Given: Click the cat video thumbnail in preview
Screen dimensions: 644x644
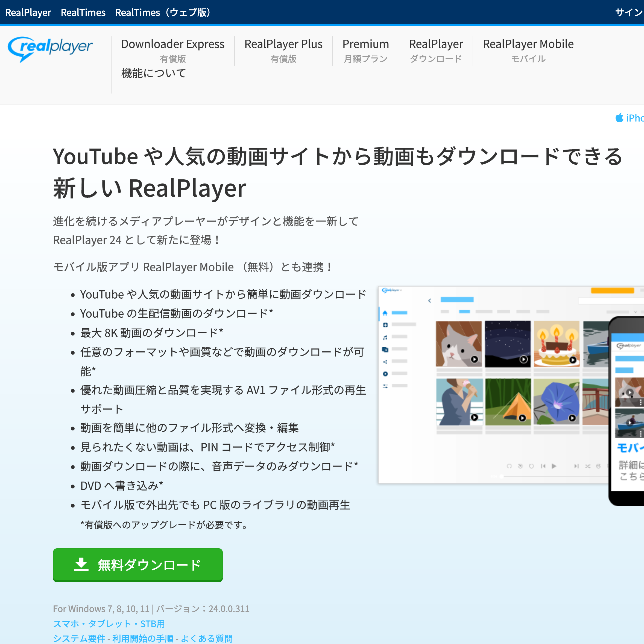Looking at the screenshot, I should pyautogui.click(x=459, y=344).
